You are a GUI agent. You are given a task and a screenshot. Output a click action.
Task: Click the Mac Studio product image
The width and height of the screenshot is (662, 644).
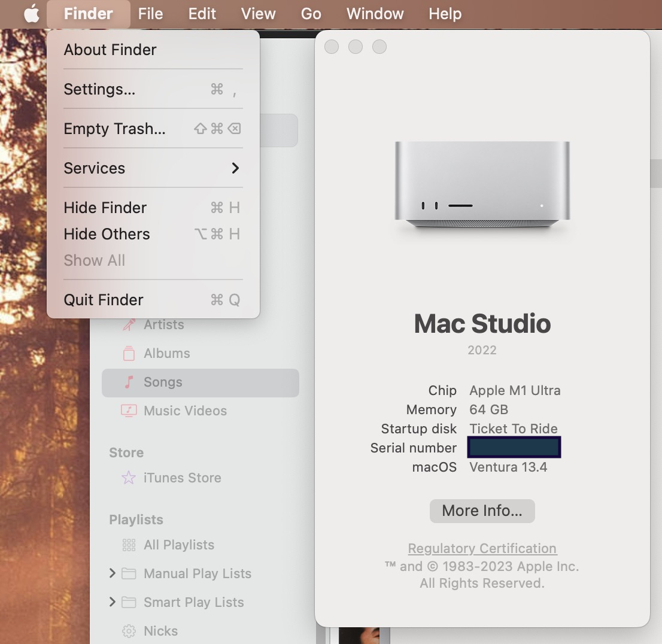coord(482,184)
